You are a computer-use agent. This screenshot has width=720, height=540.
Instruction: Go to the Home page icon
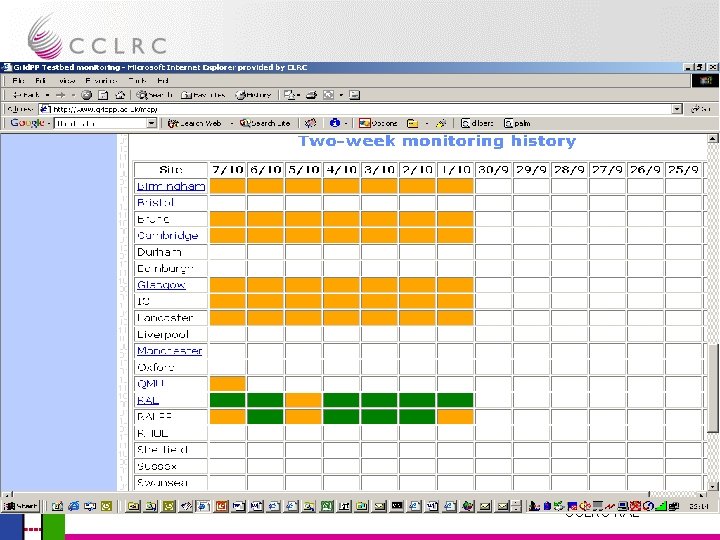[120, 95]
